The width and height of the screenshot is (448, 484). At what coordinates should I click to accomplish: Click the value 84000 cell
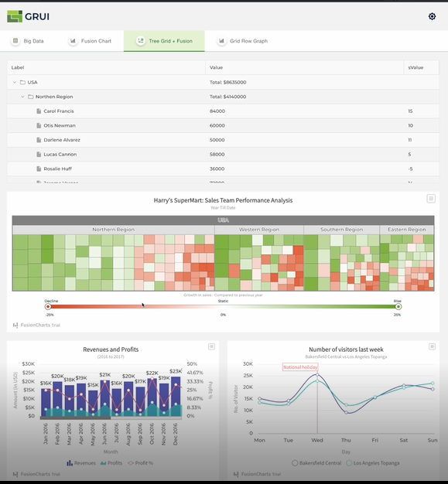tap(217, 111)
